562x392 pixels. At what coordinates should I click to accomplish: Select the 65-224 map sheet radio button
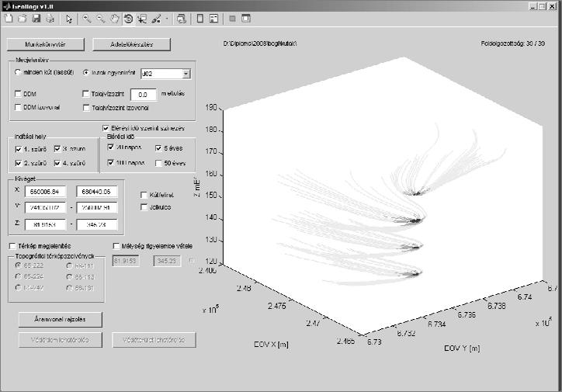pyautogui.click(x=18, y=276)
